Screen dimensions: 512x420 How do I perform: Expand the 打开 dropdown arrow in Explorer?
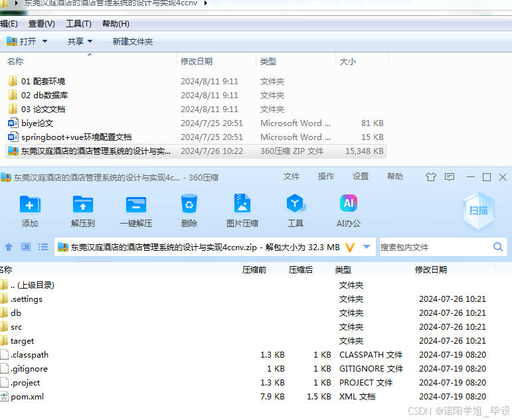tap(44, 41)
